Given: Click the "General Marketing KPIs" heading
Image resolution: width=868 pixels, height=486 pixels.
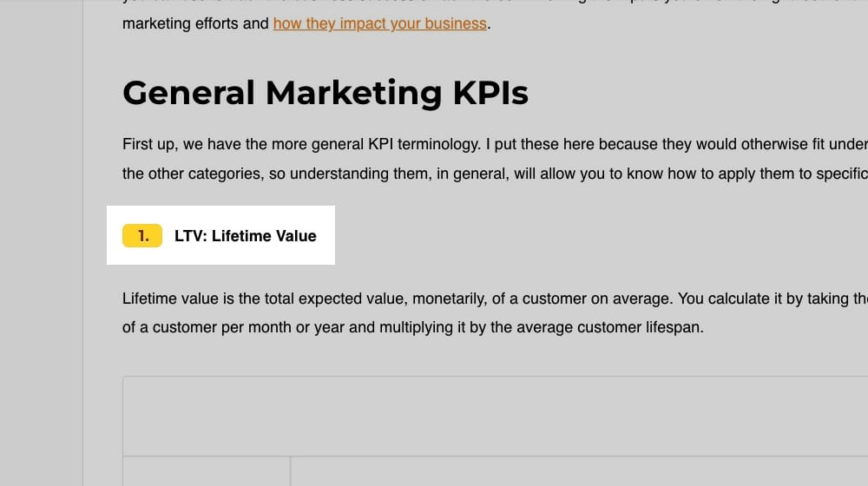Looking at the screenshot, I should click(325, 92).
